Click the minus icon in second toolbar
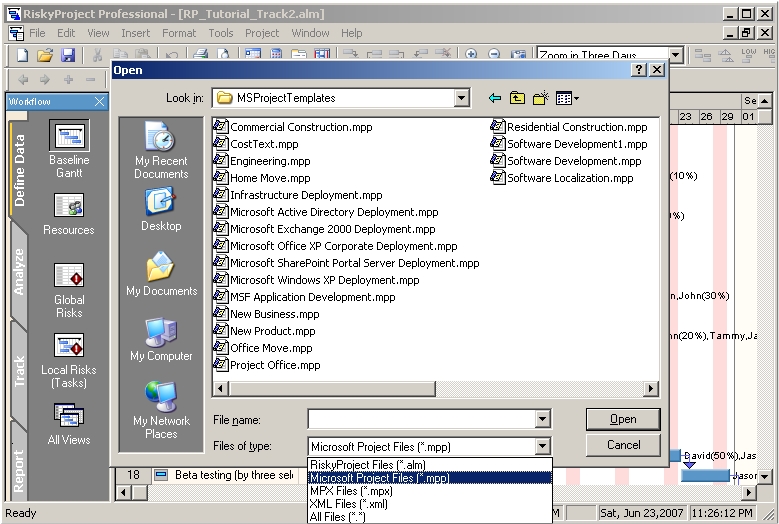Screen dimensions: 779x524 point(90,79)
